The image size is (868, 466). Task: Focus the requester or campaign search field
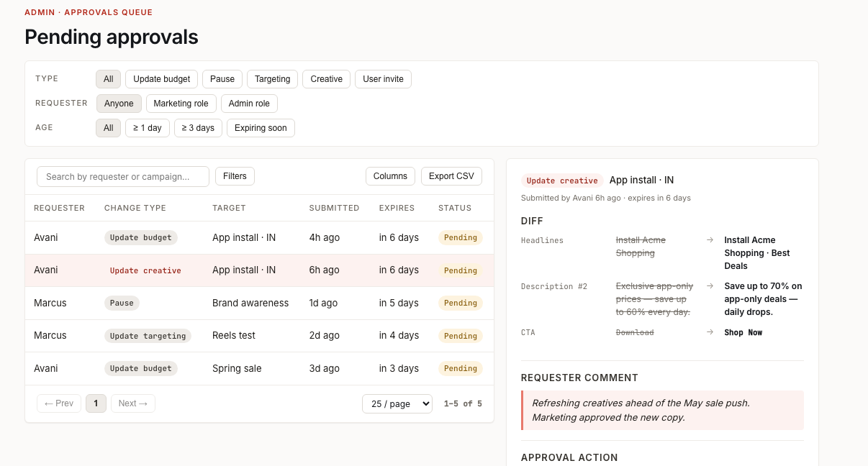123,176
